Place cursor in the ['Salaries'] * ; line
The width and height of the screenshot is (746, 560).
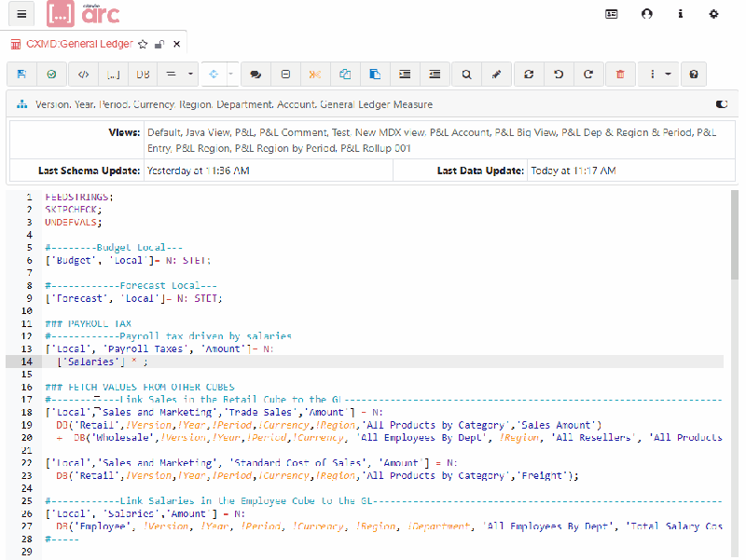point(103,362)
